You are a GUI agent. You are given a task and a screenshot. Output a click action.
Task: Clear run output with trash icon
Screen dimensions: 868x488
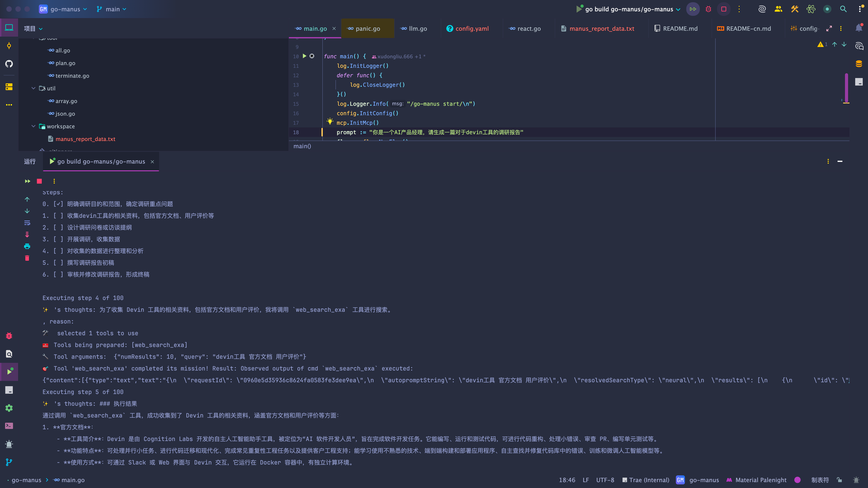tap(27, 258)
